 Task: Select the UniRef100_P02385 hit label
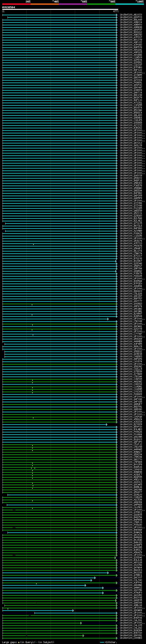pos(131,208)
